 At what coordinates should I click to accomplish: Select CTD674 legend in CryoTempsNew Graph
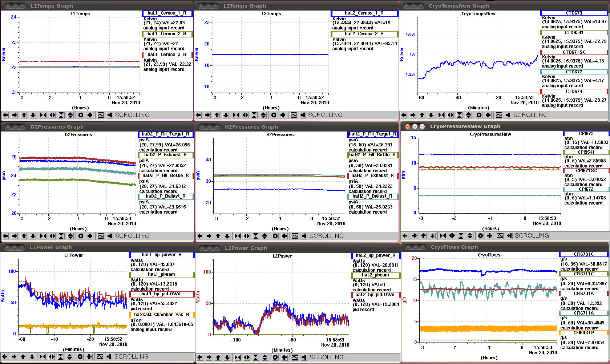(x=574, y=92)
